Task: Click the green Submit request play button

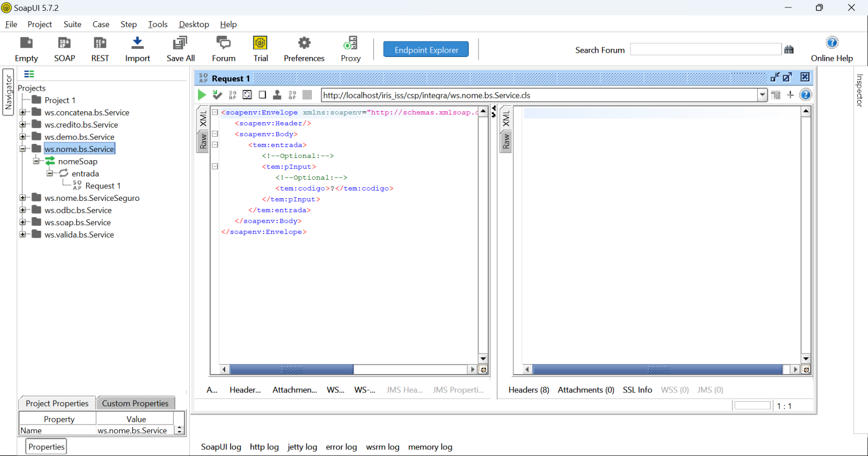Action: [202, 95]
